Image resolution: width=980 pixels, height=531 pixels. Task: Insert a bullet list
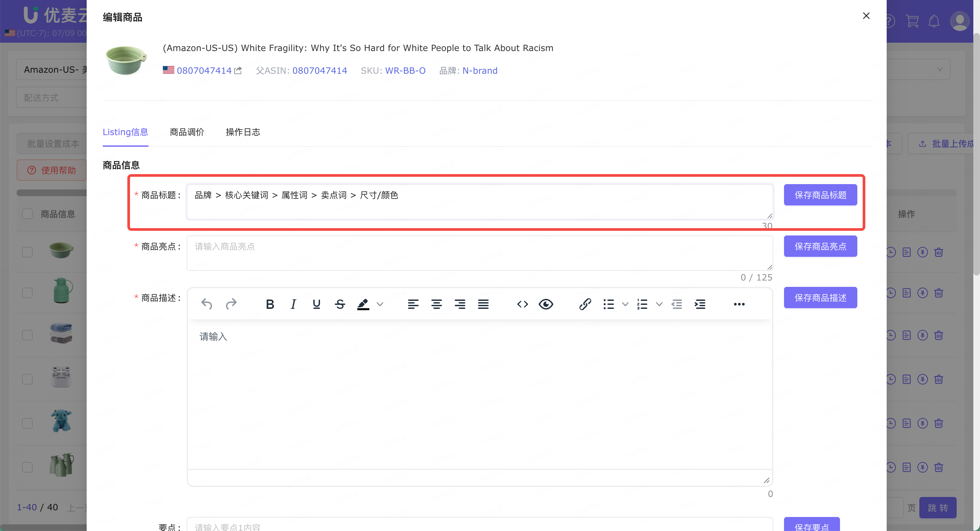[x=609, y=304]
